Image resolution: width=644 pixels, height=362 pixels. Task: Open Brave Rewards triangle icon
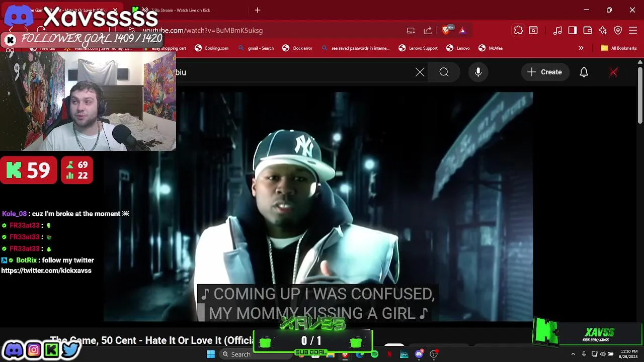[x=462, y=30]
